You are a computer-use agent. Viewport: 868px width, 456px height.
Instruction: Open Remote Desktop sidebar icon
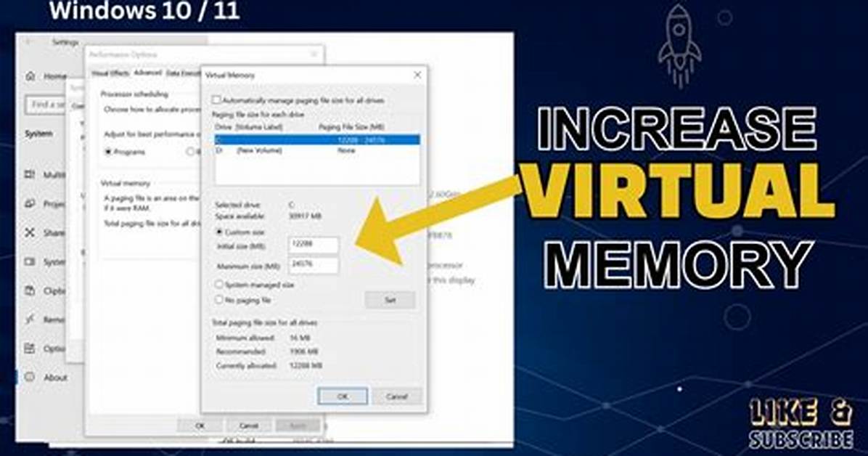click(30, 319)
